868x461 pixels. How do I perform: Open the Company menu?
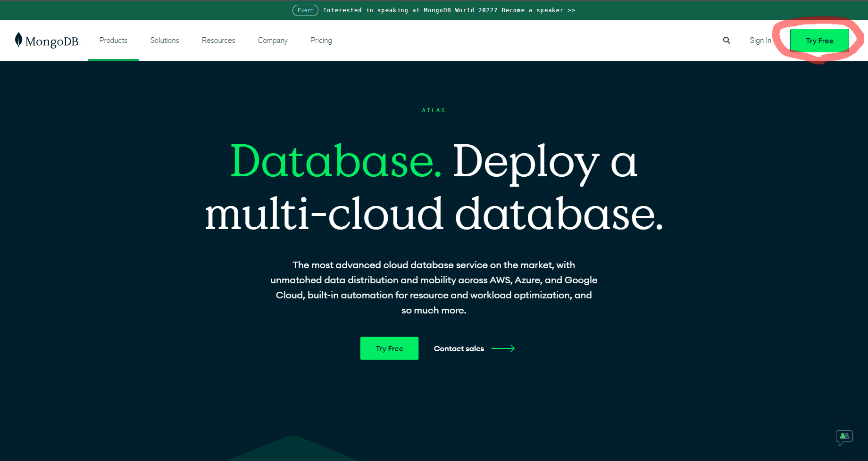click(273, 41)
